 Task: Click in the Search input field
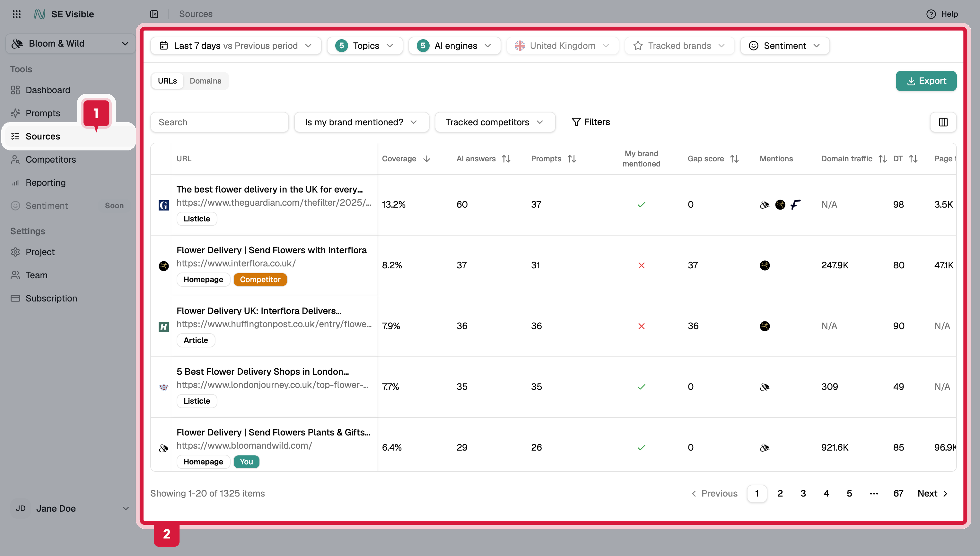coord(219,122)
